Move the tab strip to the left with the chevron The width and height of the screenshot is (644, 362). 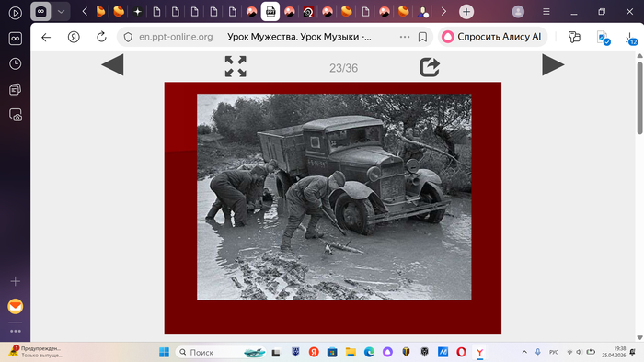pos(85,11)
